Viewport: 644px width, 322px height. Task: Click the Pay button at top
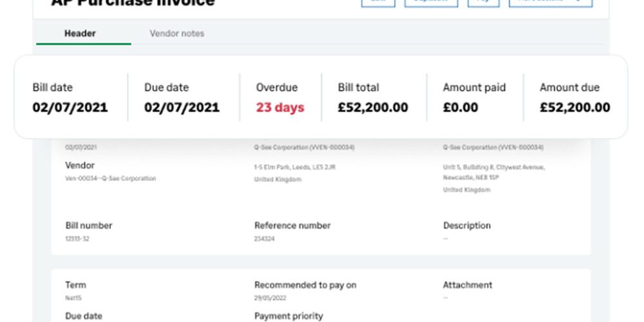tap(484, 3)
